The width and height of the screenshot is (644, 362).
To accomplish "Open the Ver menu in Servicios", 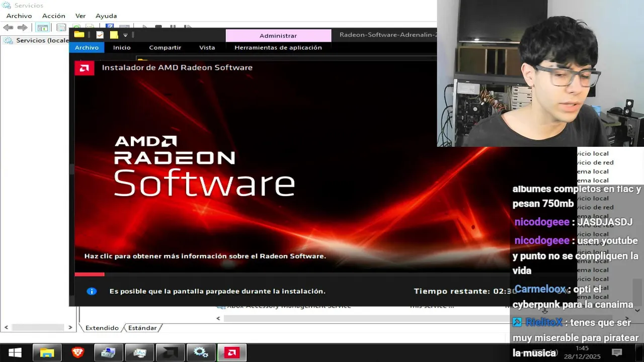I will 80,16.
